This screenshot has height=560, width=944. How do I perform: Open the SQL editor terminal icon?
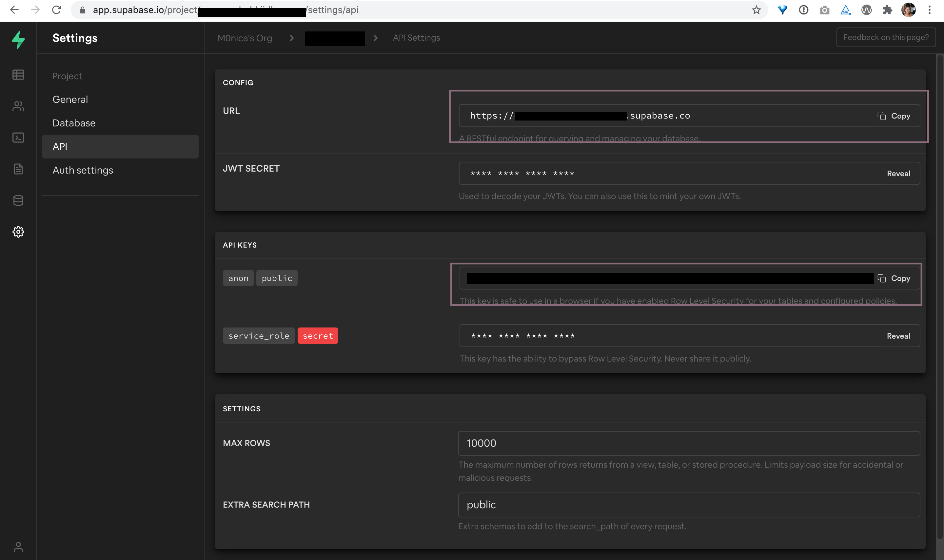click(18, 138)
